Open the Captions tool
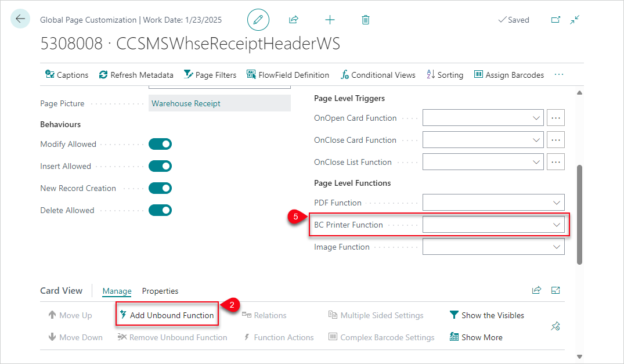The image size is (624, 364). pos(66,74)
